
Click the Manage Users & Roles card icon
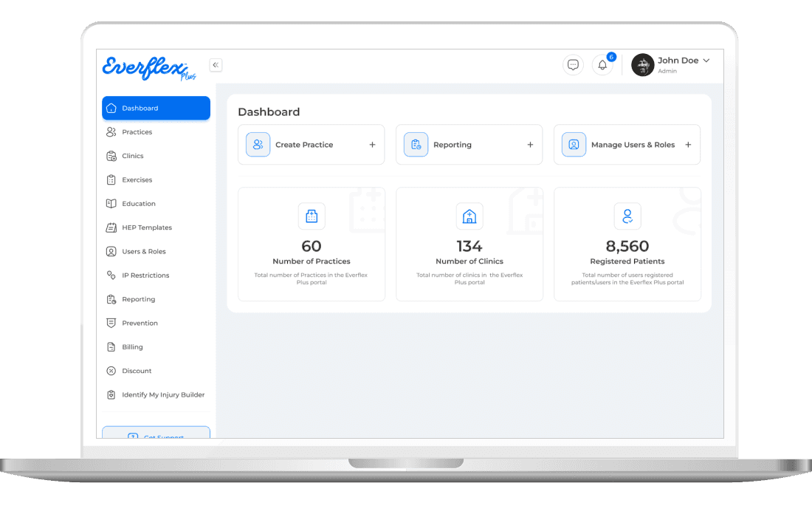click(x=574, y=145)
